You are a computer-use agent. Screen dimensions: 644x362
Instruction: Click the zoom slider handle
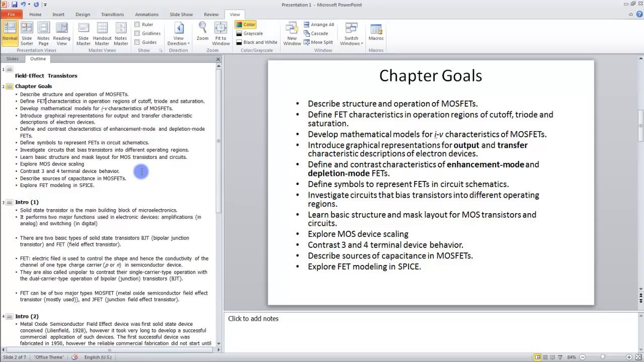603,357
